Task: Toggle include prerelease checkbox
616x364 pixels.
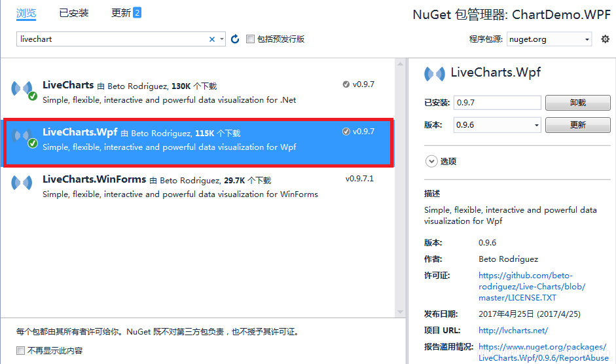Action: coord(250,39)
